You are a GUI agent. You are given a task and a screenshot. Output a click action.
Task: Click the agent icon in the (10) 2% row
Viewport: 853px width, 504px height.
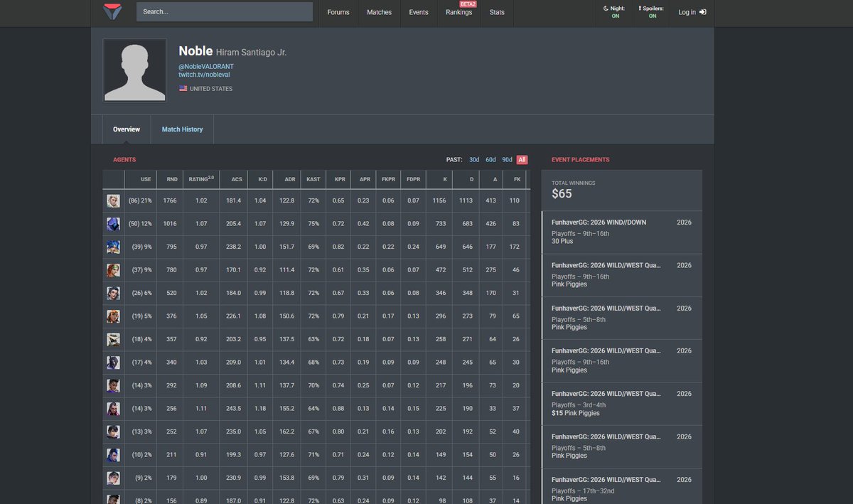[113, 455]
